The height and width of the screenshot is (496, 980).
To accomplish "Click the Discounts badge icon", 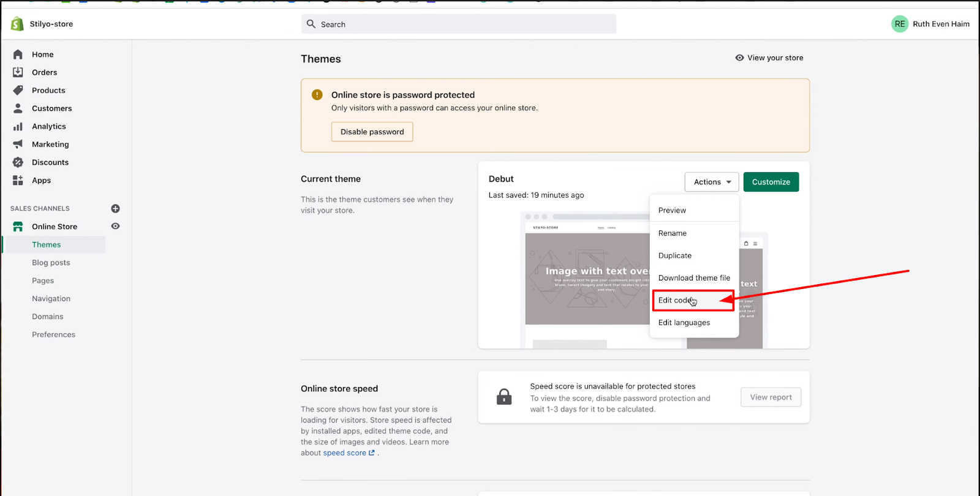I will point(18,162).
